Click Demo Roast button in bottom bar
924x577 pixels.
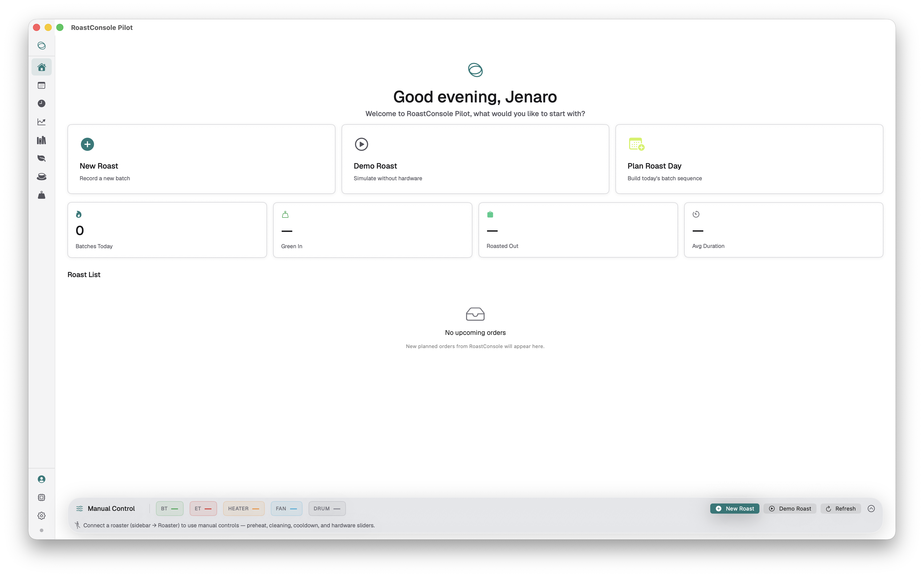(x=790, y=508)
